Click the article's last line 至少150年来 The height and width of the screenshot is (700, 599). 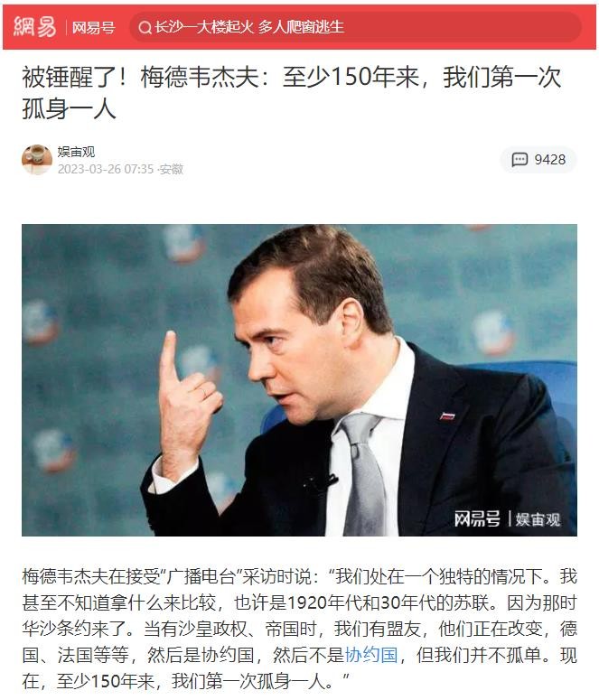(185, 681)
